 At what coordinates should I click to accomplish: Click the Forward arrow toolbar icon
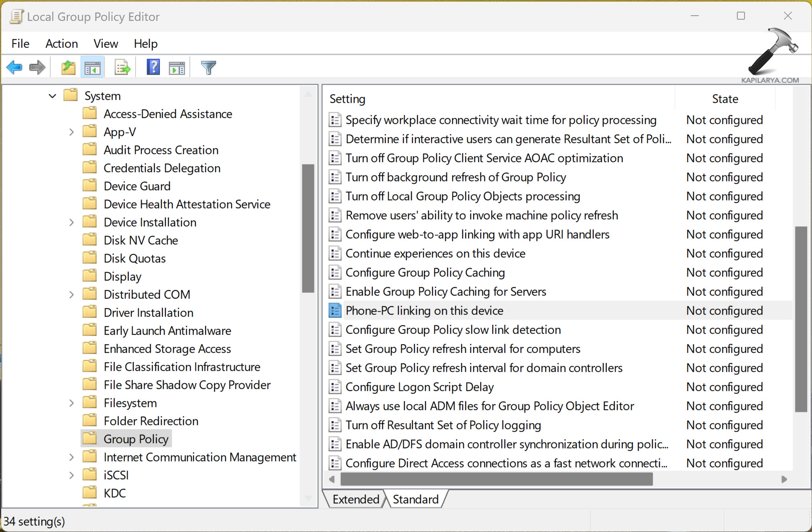click(37, 67)
